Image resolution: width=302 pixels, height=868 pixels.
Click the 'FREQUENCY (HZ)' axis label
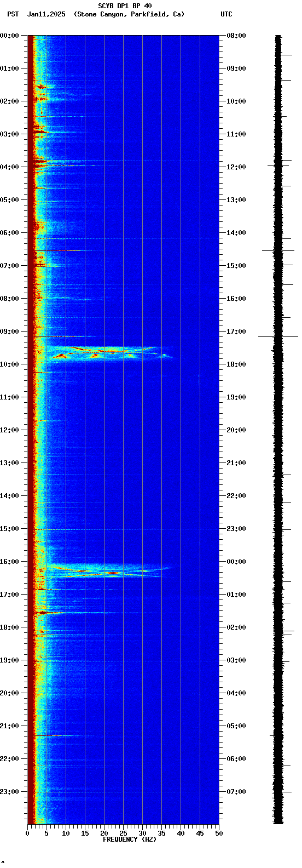point(130,839)
